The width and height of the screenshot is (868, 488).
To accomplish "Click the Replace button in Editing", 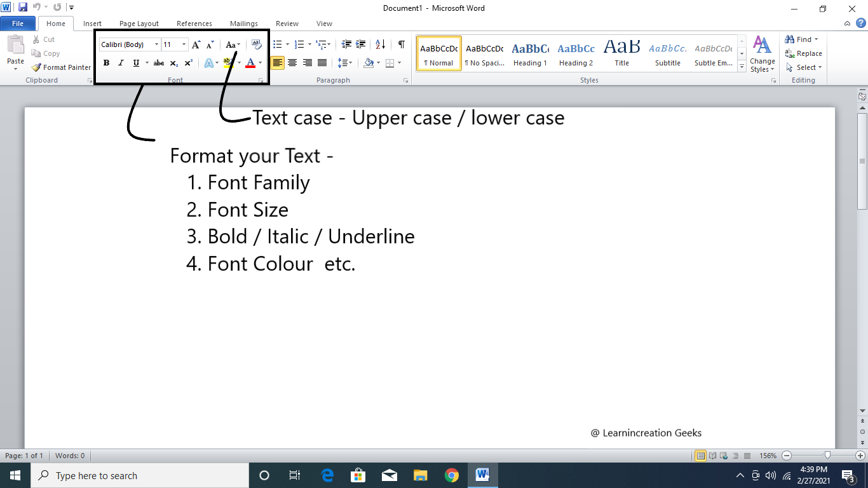I will 804,53.
